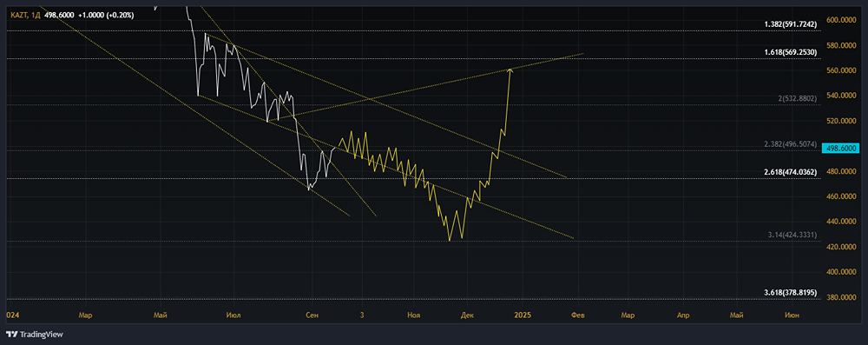Viewport: 868px width, 345px height.
Task: Select Fibonacci level 1.382(591.7242)
Action: tap(790, 24)
